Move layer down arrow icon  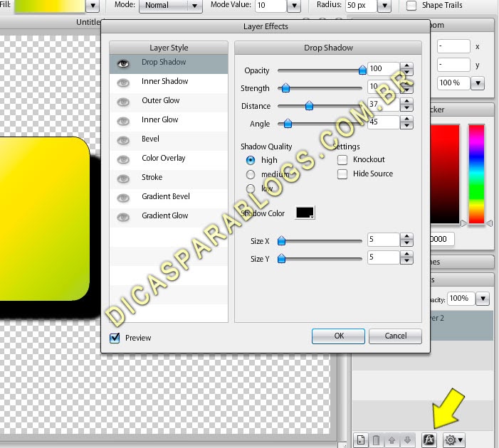(x=407, y=440)
